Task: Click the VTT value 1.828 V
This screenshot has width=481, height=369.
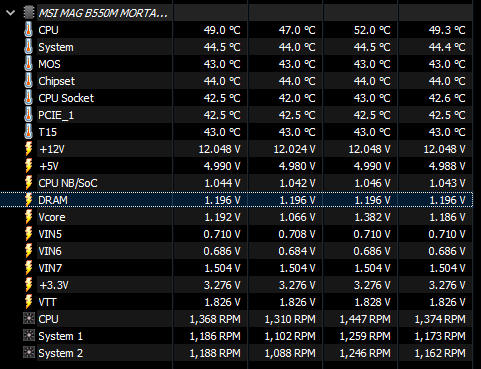Action: point(372,302)
